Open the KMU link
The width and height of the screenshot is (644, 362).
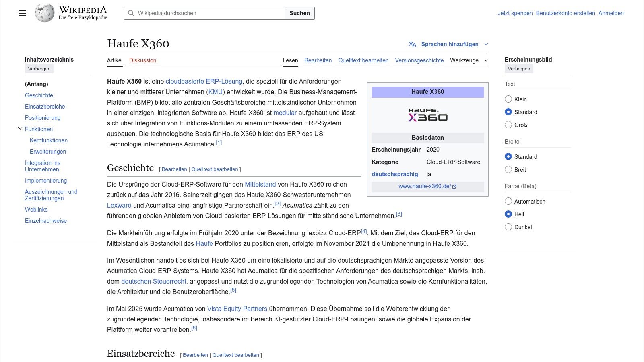(x=215, y=92)
